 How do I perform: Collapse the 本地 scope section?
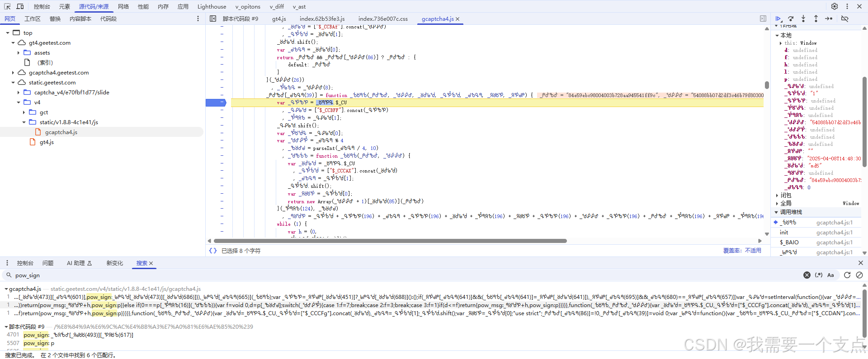point(777,35)
